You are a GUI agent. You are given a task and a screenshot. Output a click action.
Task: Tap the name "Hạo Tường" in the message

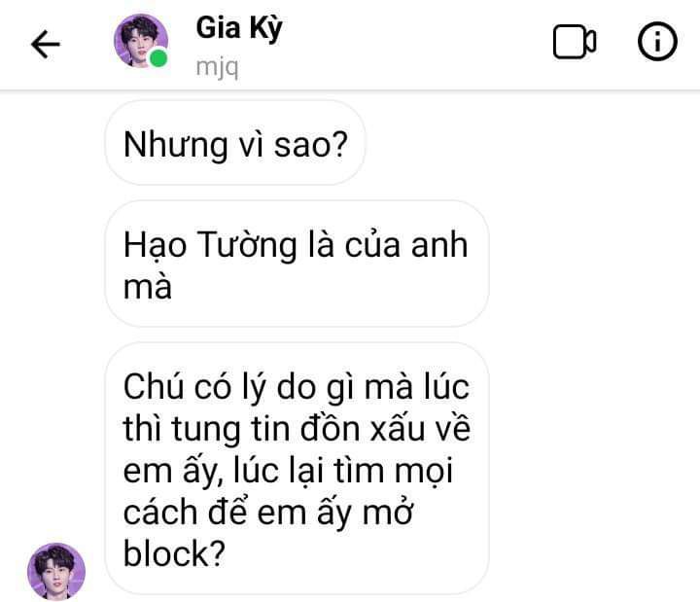pos(210,246)
